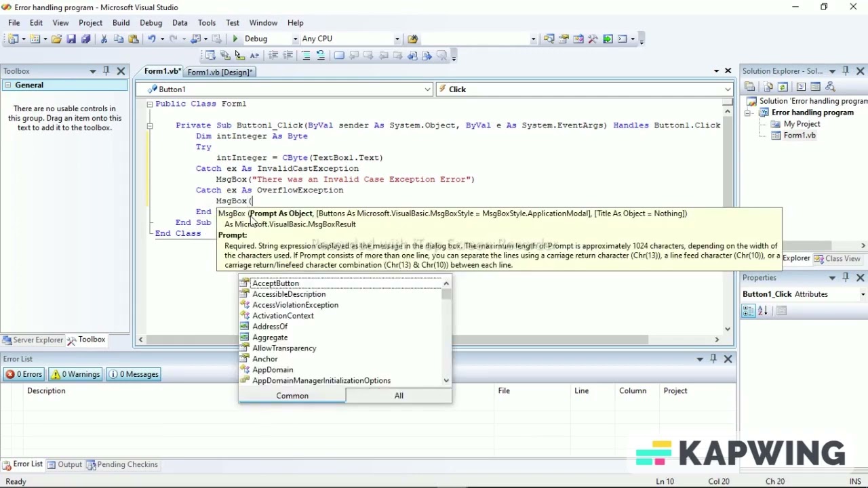Click the Paste clipboard icon

pyautogui.click(x=134, y=39)
